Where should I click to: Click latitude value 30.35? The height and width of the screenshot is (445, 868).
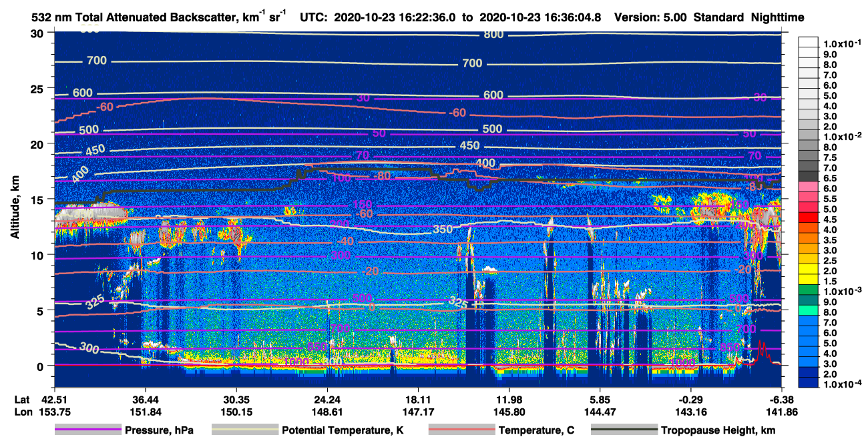[236, 400]
